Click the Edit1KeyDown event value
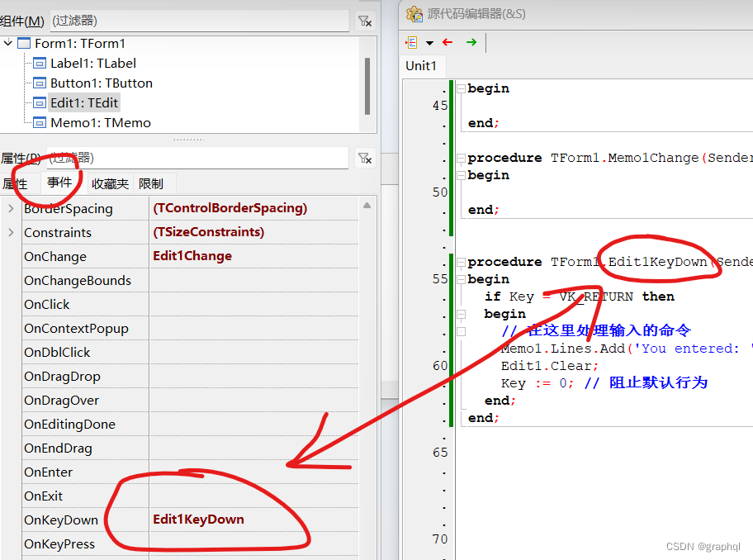Viewport: 753px width, 560px height. tap(198, 520)
